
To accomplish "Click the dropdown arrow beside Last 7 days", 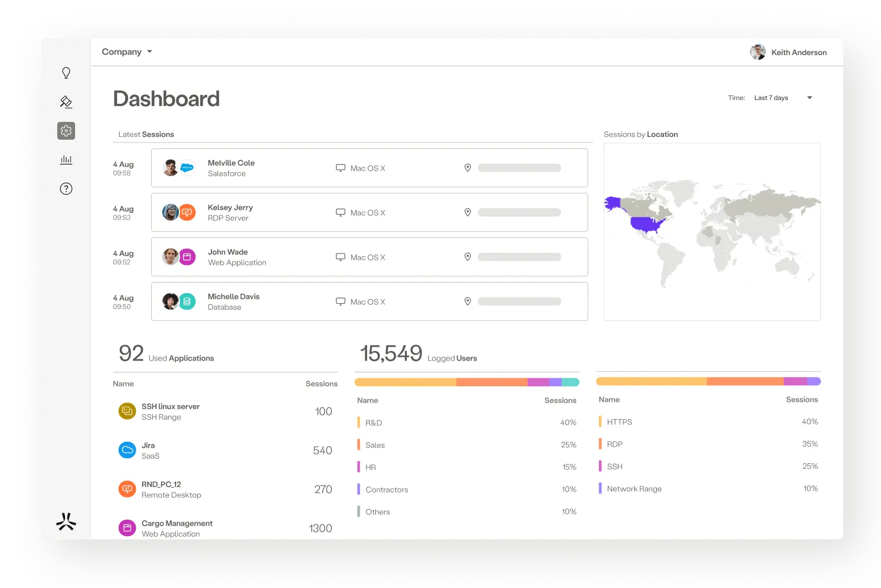I will [810, 98].
